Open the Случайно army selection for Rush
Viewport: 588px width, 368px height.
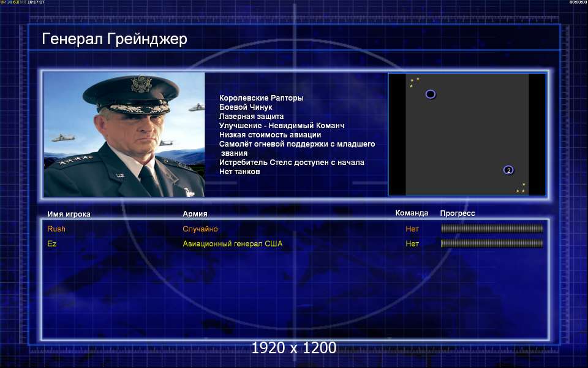coord(200,229)
